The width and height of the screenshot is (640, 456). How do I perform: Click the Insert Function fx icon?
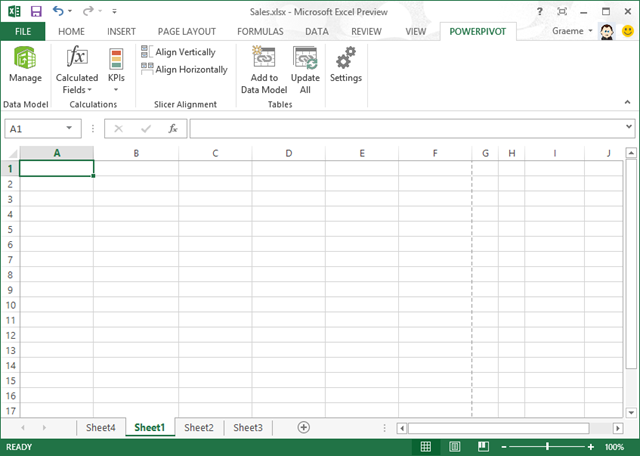click(x=173, y=129)
